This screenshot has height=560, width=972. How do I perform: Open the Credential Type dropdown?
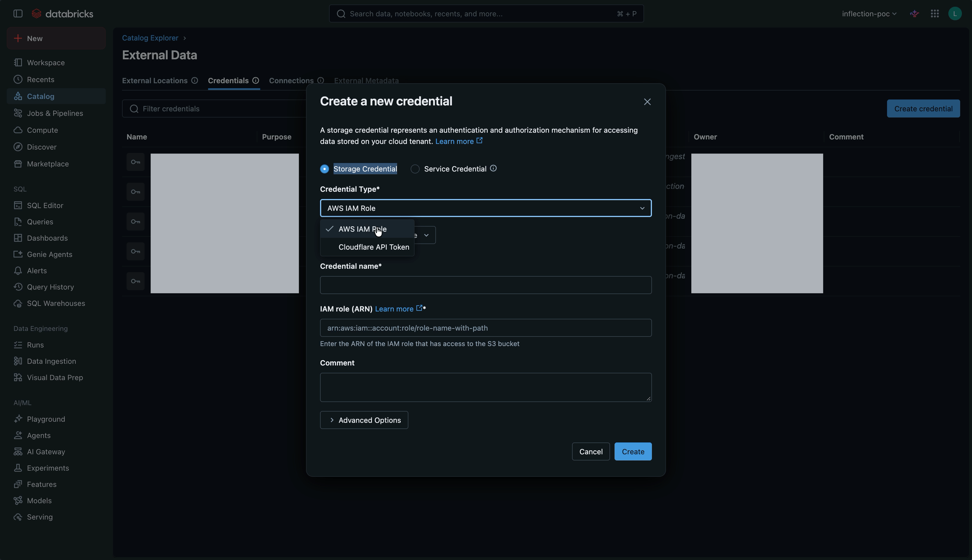486,208
